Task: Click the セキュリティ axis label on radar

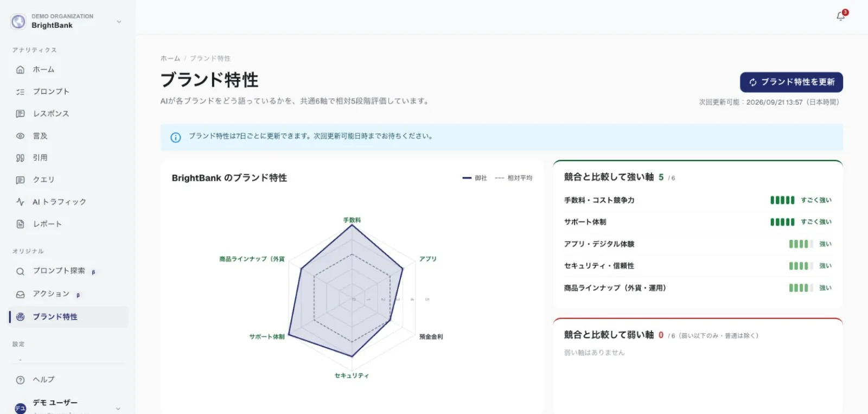Action: pyautogui.click(x=352, y=375)
